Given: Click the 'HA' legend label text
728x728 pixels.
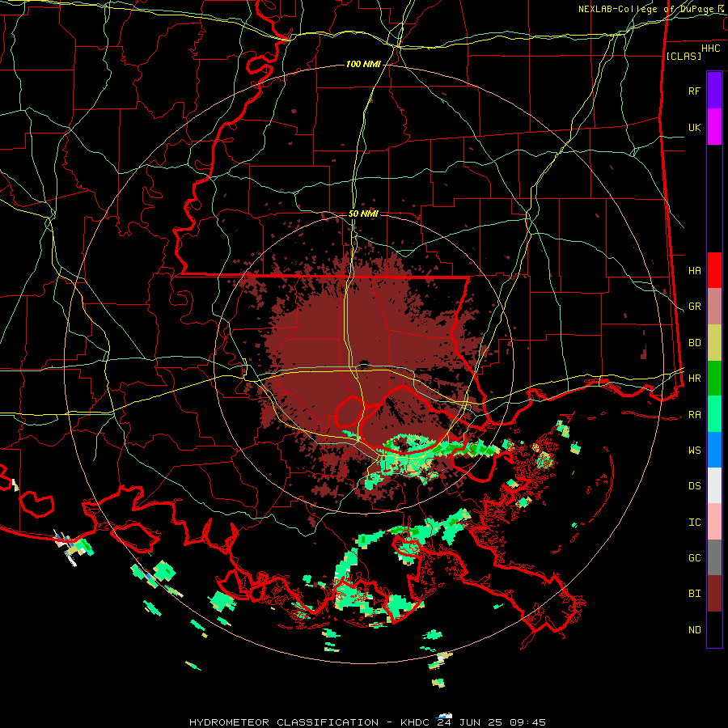Looking at the screenshot, I should coord(695,270).
